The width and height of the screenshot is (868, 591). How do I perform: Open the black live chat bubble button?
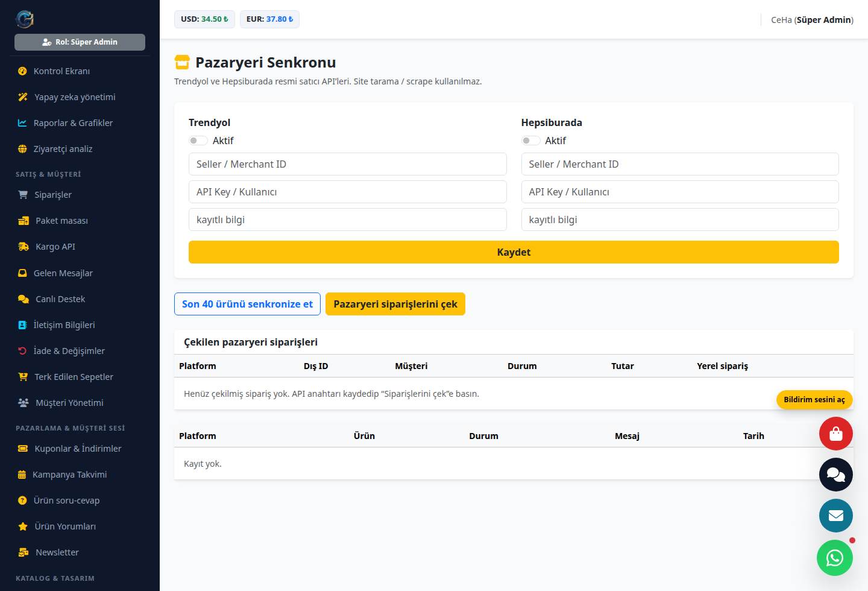tap(835, 475)
